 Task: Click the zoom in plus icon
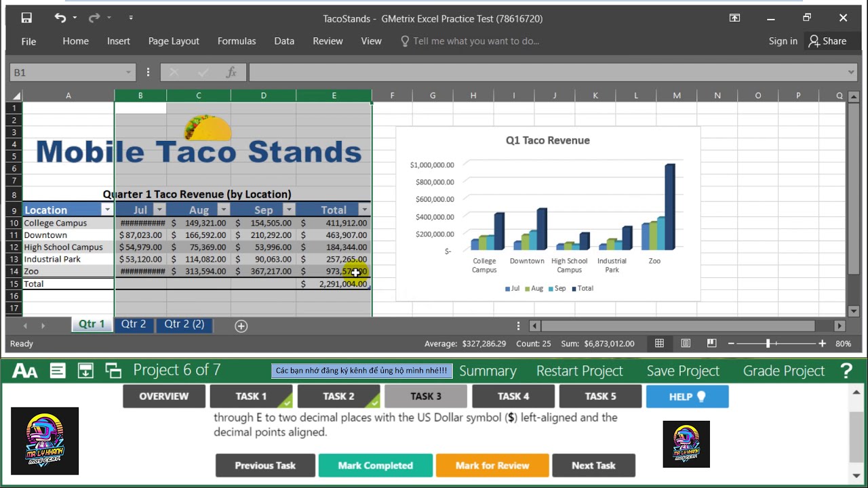click(x=823, y=344)
